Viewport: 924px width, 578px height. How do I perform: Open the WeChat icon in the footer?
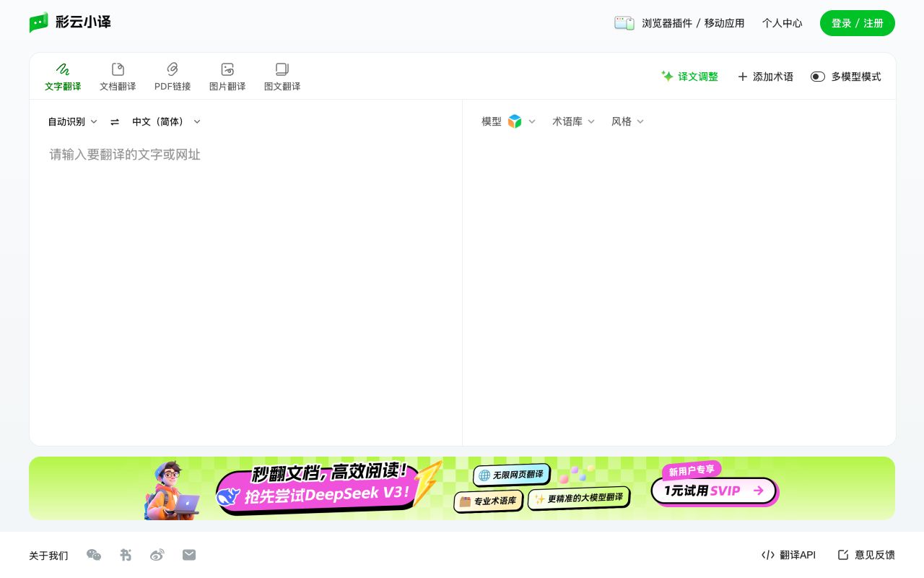[94, 555]
